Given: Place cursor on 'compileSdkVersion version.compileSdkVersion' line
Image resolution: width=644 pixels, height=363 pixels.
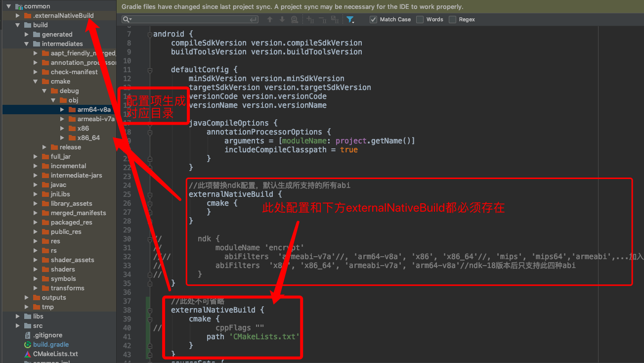Looking at the screenshot, I should 266,43.
